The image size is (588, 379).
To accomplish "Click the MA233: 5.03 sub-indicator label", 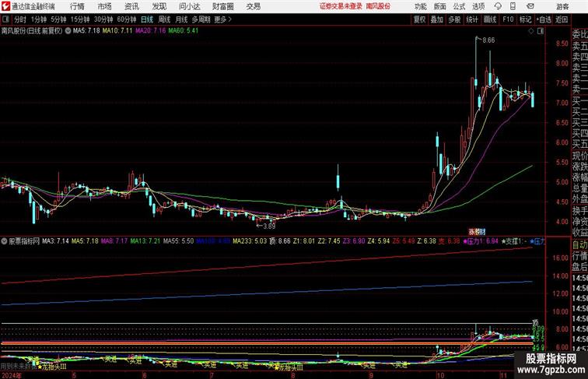I will 250,241.
